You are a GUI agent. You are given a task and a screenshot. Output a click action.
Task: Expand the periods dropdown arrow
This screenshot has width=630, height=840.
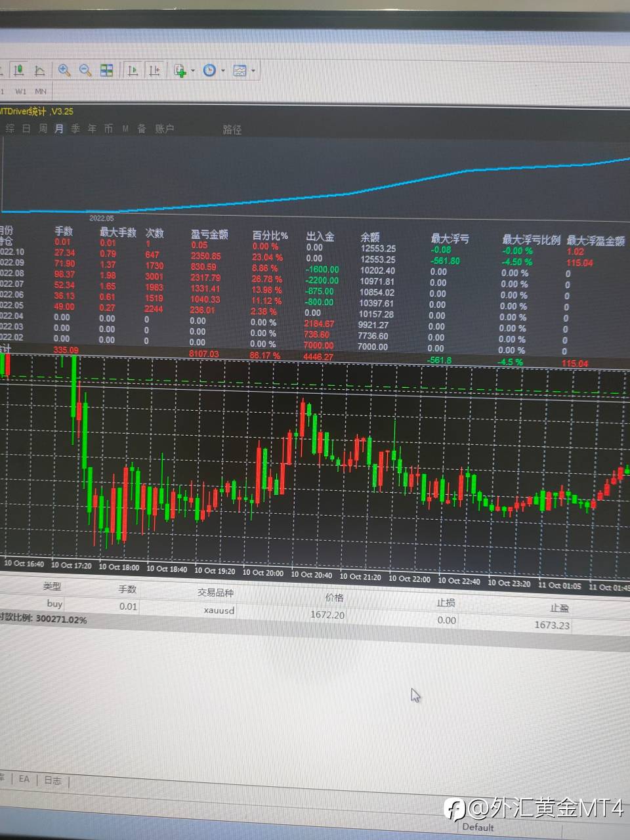tap(223, 70)
